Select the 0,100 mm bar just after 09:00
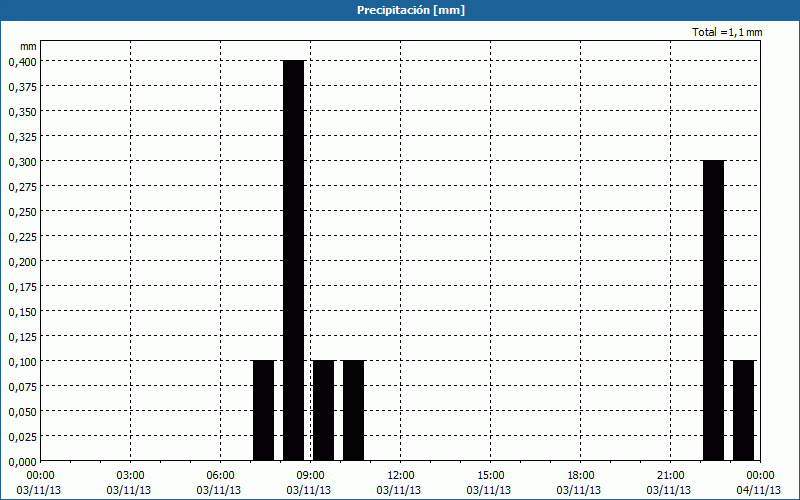 (x=323, y=410)
